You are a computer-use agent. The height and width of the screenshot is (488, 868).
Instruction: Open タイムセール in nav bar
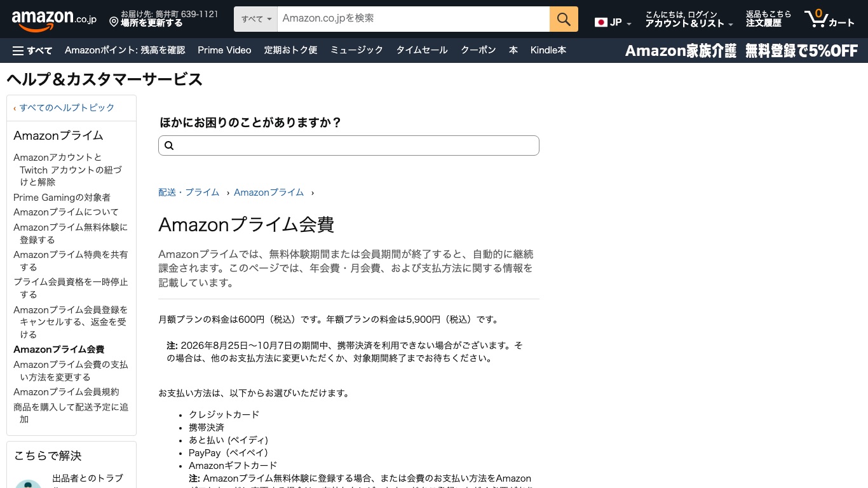point(422,50)
